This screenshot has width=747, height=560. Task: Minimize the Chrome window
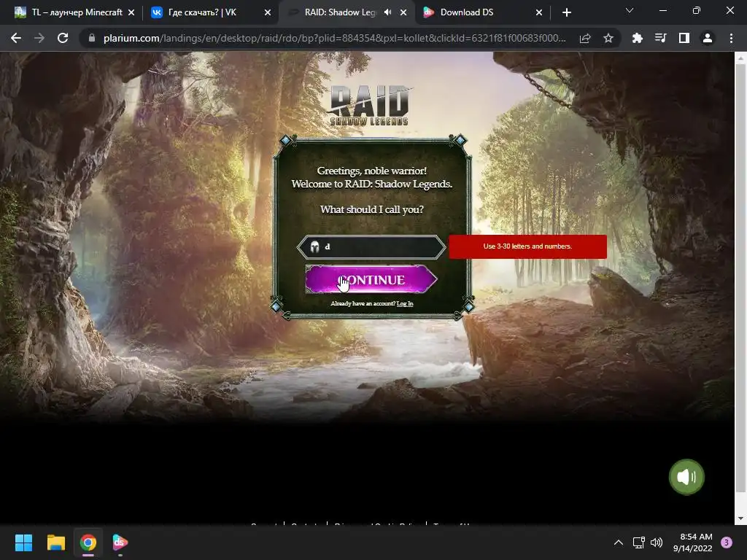(662, 10)
